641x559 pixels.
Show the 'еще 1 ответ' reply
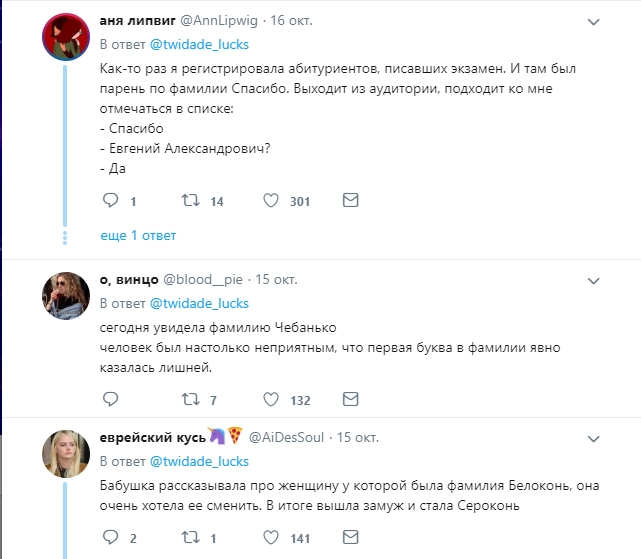[x=138, y=236]
